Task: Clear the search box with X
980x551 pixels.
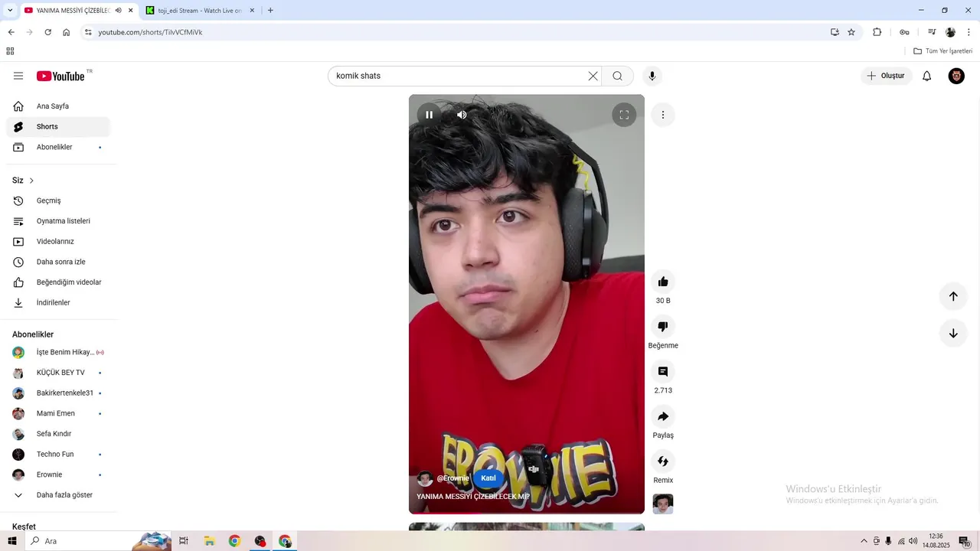Action: click(x=593, y=76)
